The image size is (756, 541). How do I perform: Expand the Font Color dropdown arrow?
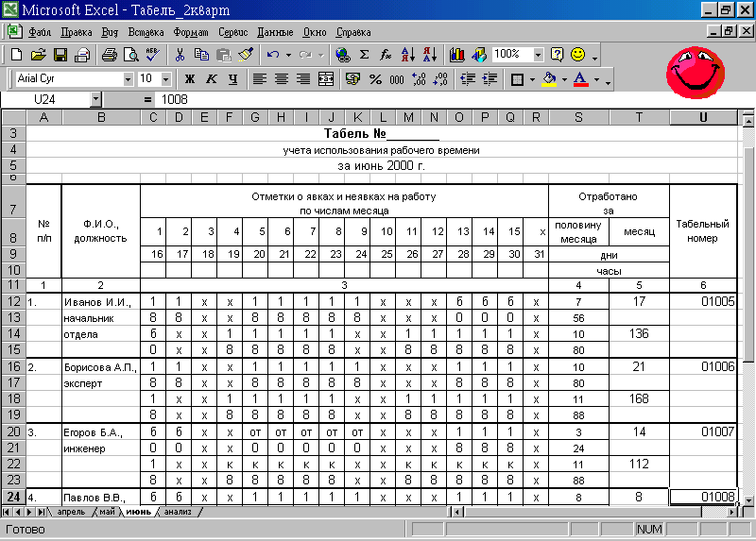(596, 79)
